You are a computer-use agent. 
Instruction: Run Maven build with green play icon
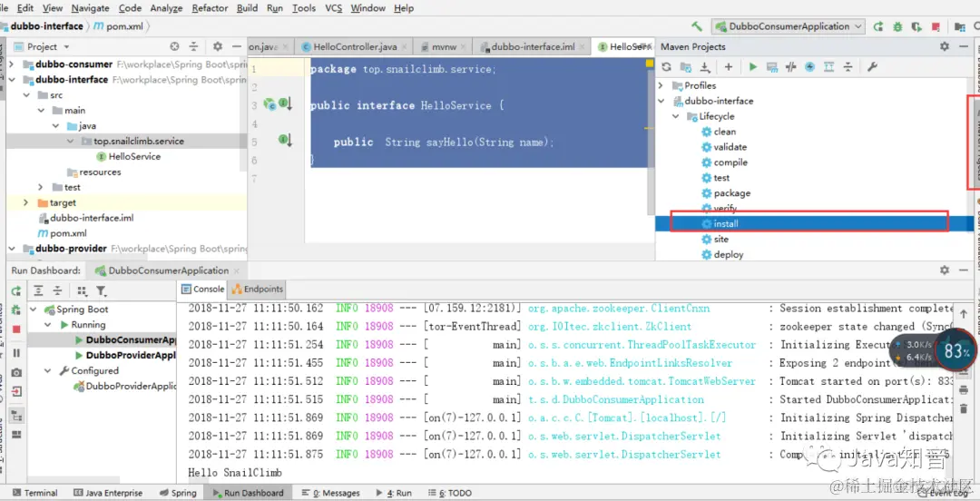tap(753, 67)
